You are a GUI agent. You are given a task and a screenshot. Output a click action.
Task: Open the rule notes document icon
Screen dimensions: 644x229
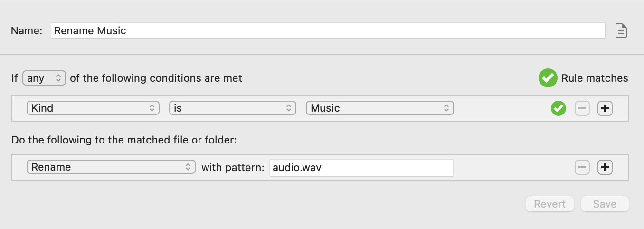point(621,31)
